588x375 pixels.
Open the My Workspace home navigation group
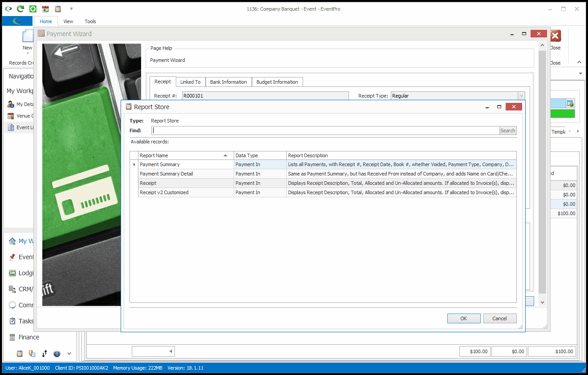tap(21, 241)
